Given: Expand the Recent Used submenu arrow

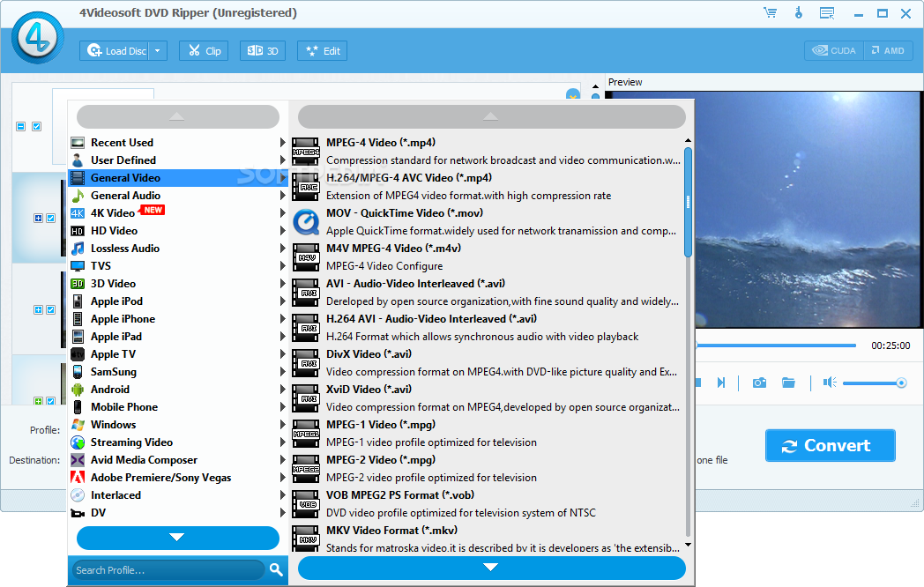Looking at the screenshot, I should tap(282, 143).
